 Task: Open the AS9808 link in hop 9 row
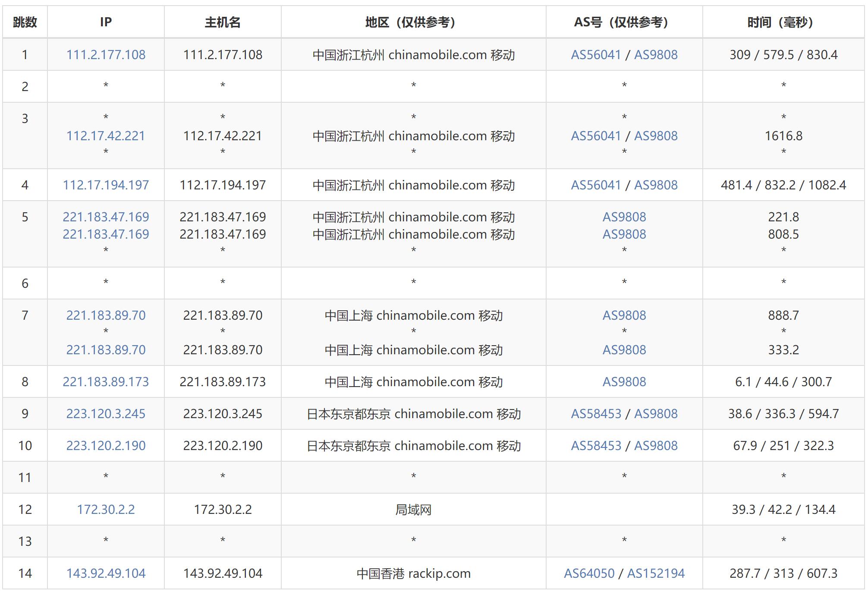pos(656,414)
